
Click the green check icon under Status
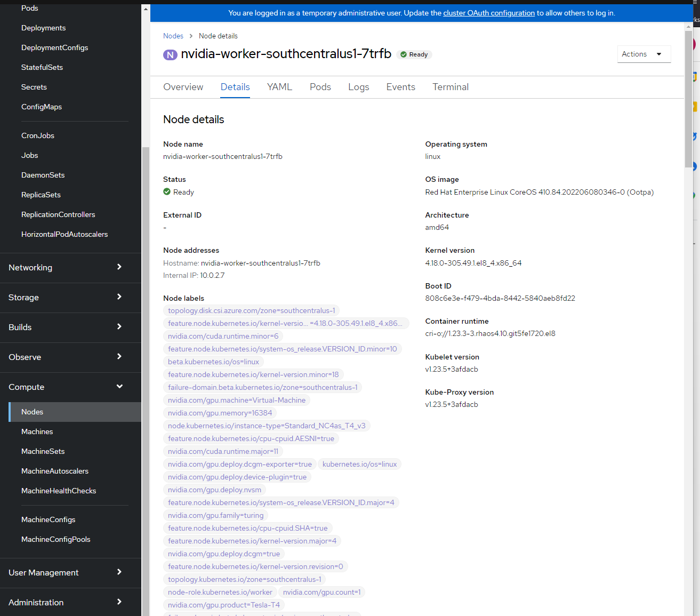(167, 192)
